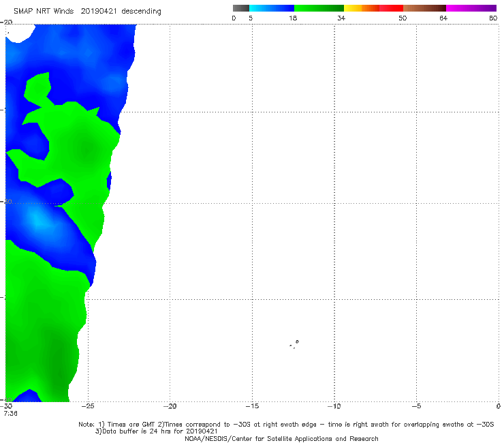The image size is (504, 443).
Task: Click the cyan-to-blue segment of the colorbar
Action: pyautogui.click(x=272, y=8)
